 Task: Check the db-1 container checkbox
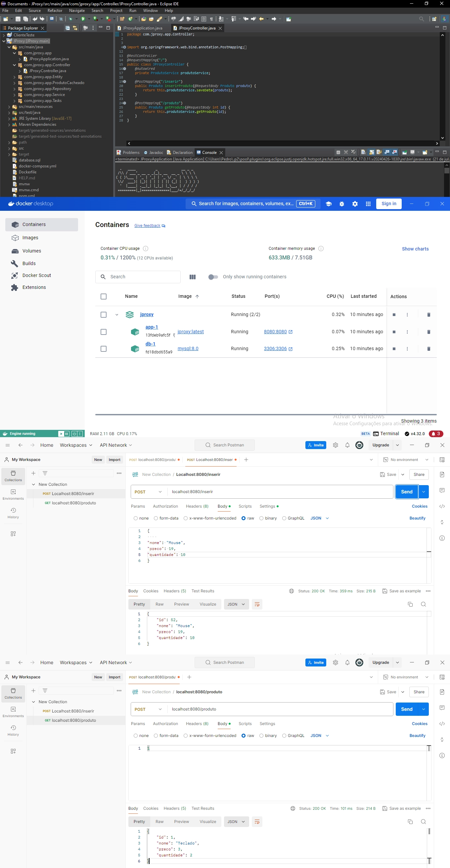click(104, 349)
